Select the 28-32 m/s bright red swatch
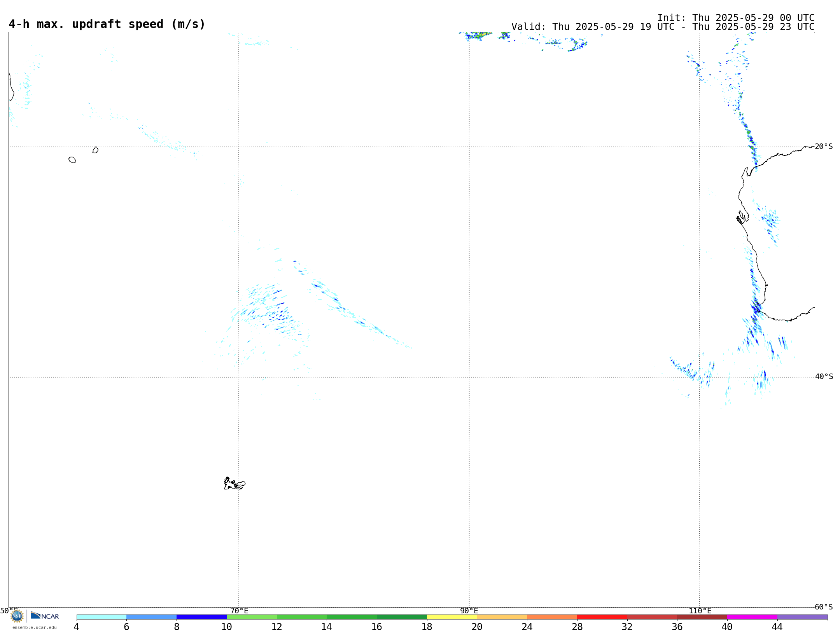The height and width of the screenshot is (632, 840). click(602, 617)
